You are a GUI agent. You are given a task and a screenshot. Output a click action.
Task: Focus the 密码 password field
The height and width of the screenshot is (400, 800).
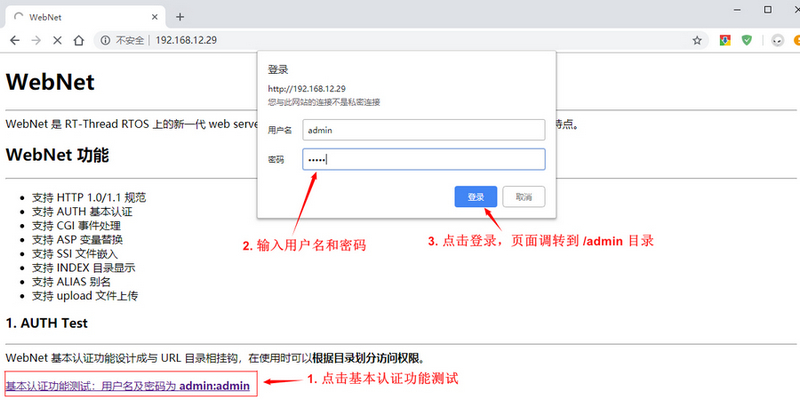tap(424, 160)
